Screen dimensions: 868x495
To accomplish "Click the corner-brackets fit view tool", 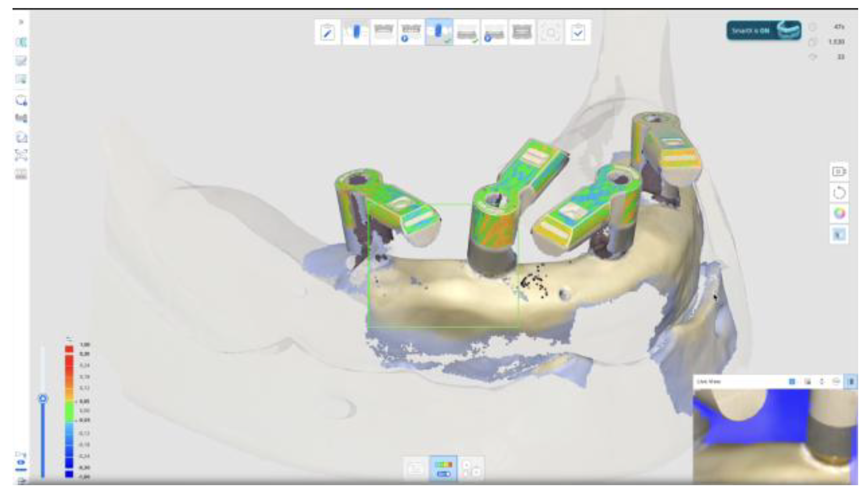I will click(21, 155).
